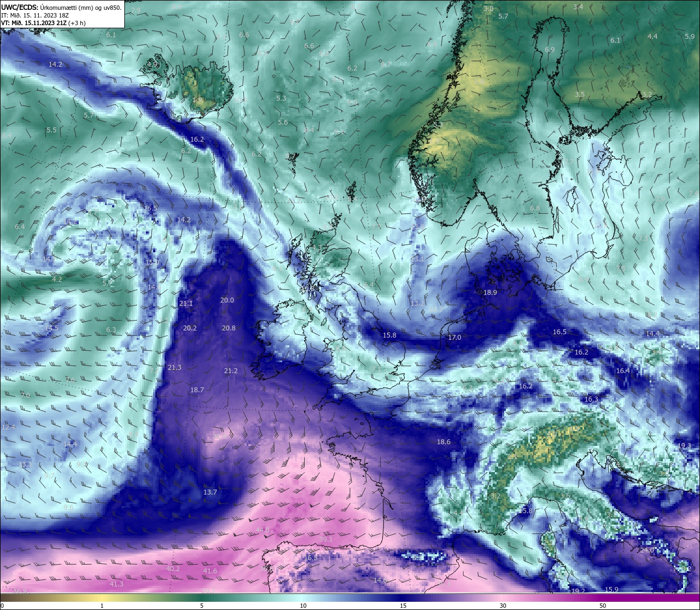Click the 5.9 value label
This screenshot has height=610, width=700.
(x=690, y=37)
